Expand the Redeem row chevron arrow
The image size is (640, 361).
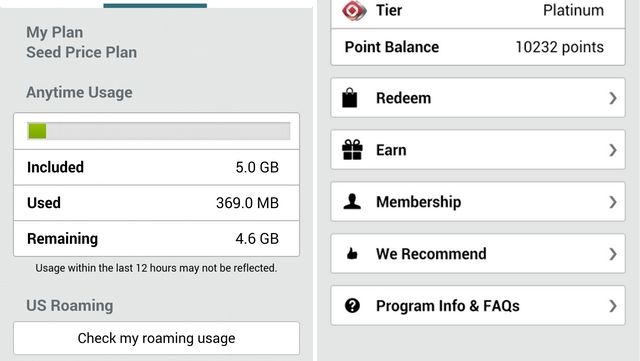[x=612, y=98]
